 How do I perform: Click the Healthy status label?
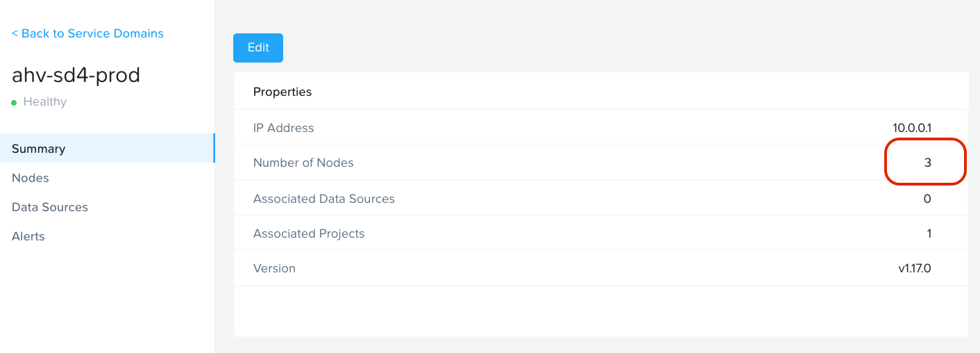[45, 102]
